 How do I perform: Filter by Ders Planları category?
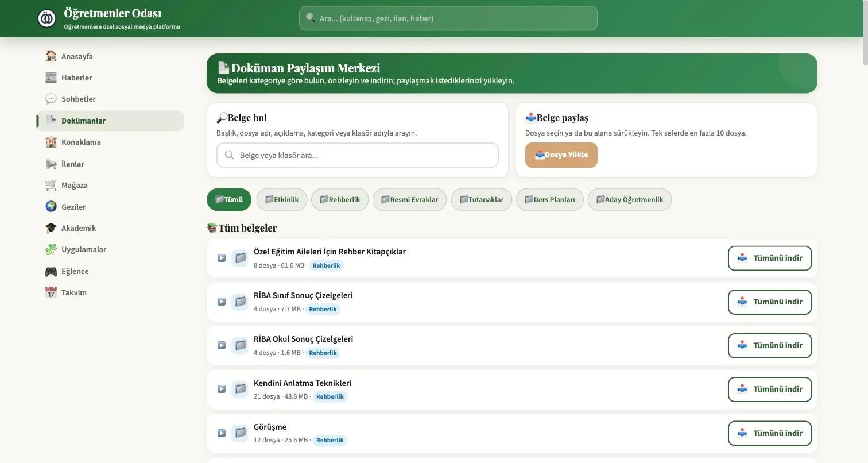(x=550, y=200)
